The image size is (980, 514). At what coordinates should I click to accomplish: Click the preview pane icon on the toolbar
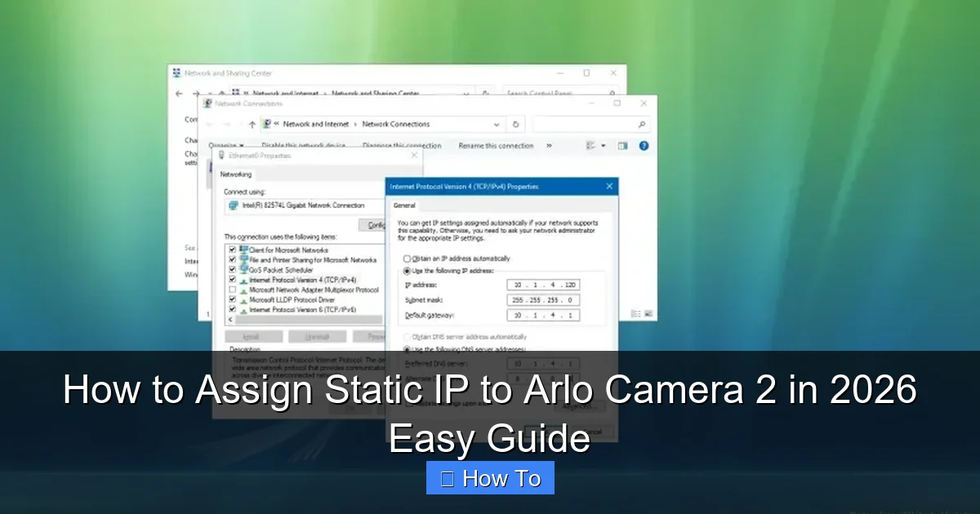coord(621,146)
